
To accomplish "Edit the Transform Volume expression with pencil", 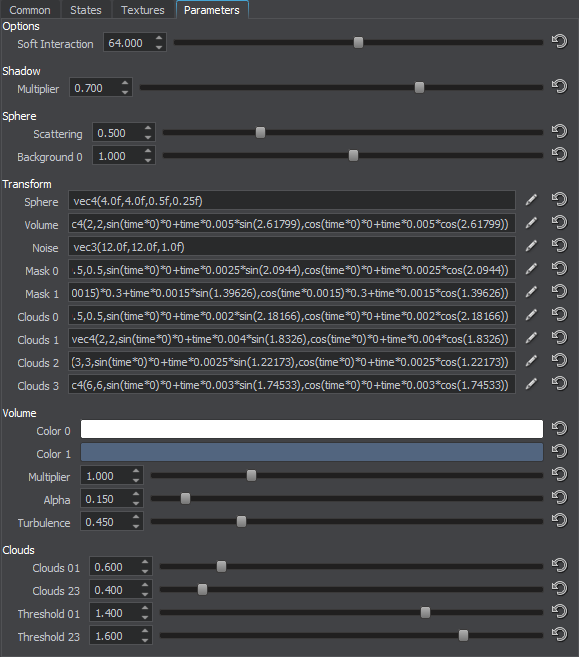I will (x=531, y=223).
